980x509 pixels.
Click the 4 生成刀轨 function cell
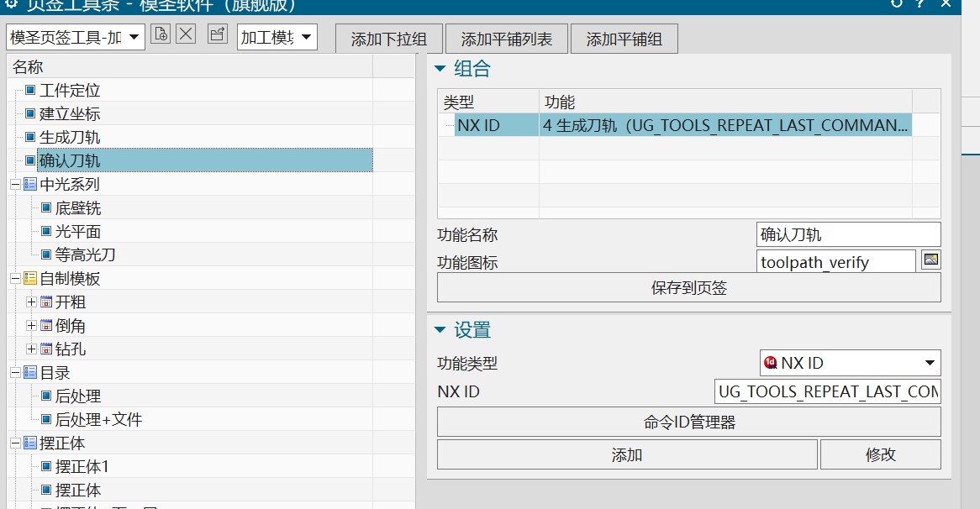pos(725,125)
